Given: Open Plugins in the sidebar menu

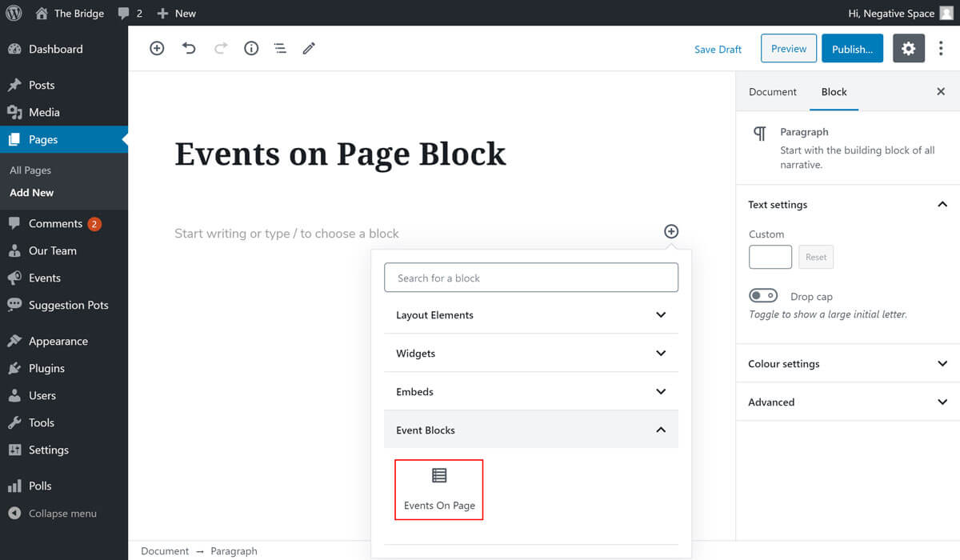Looking at the screenshot, I should 46,369.
